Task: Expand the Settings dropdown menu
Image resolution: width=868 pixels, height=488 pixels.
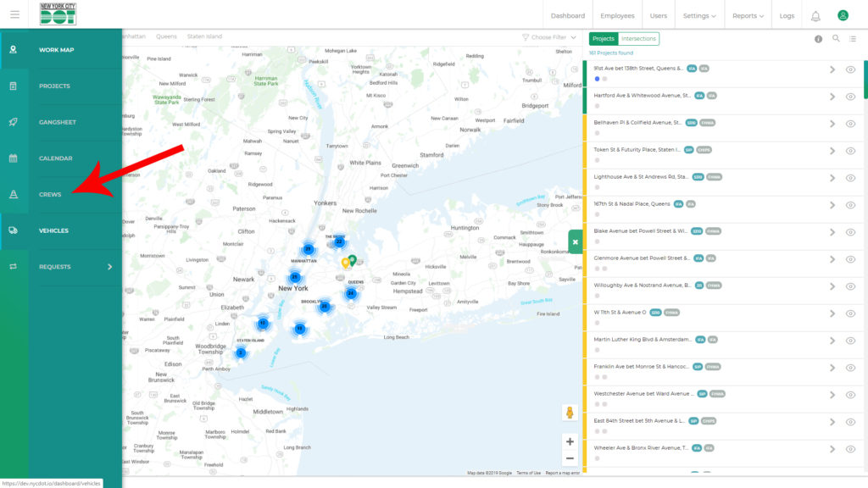Action: pos(699,16)
